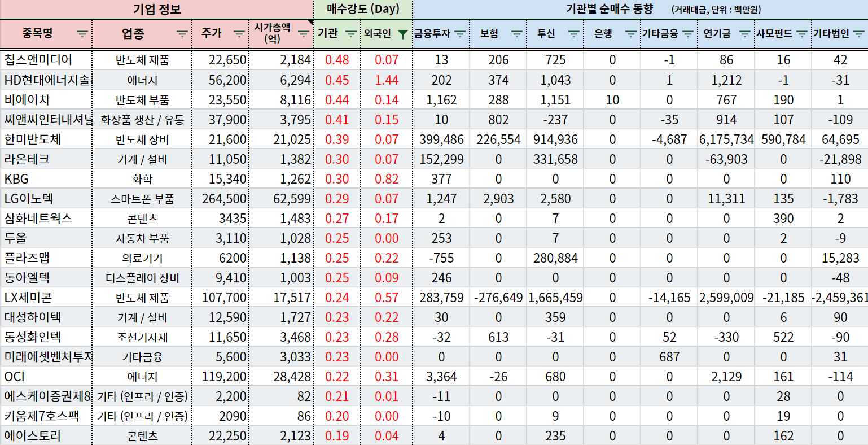The height and width of the screenshot is (445, 868).
Task: Select the 에스케이증권제8 stock name cell
Action: (x=46, y=396)
